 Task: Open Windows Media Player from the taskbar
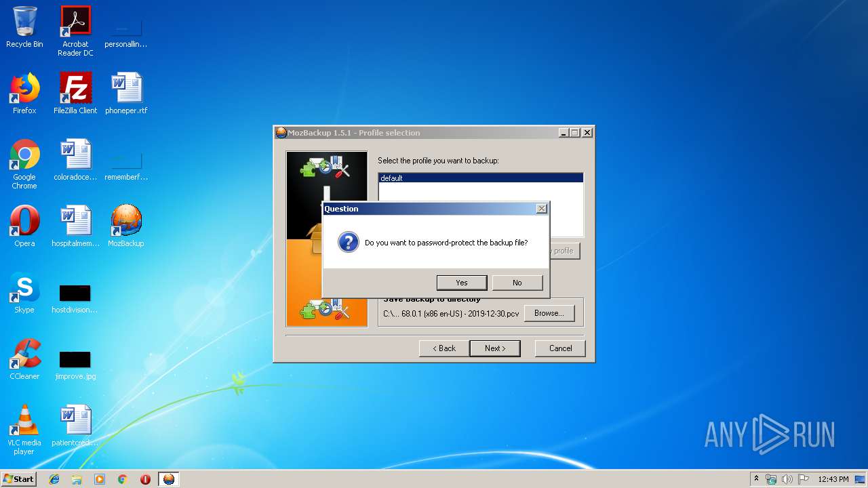pos(100,479)
